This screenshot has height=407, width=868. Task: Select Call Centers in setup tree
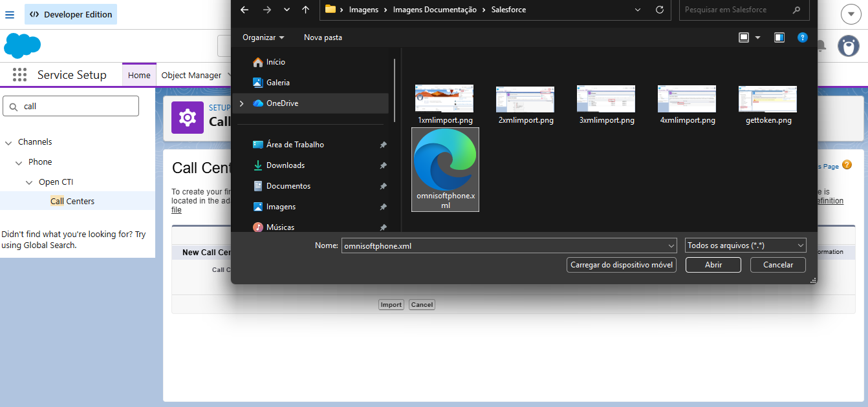click(72, 201)
